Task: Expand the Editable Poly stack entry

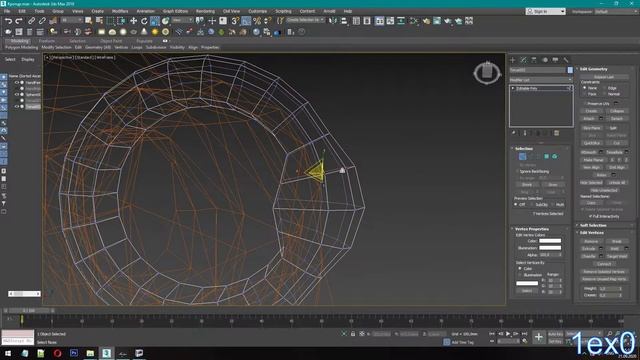Action: (513, 88)
